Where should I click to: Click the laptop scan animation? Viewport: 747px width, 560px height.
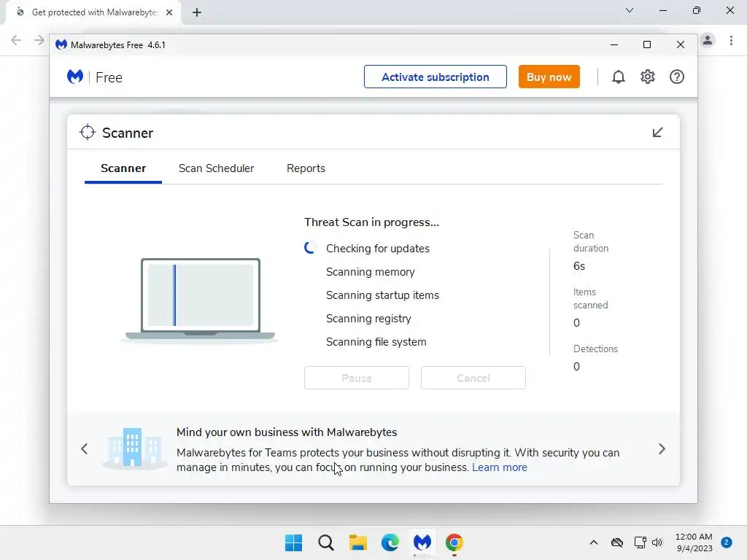coord(201,300)
